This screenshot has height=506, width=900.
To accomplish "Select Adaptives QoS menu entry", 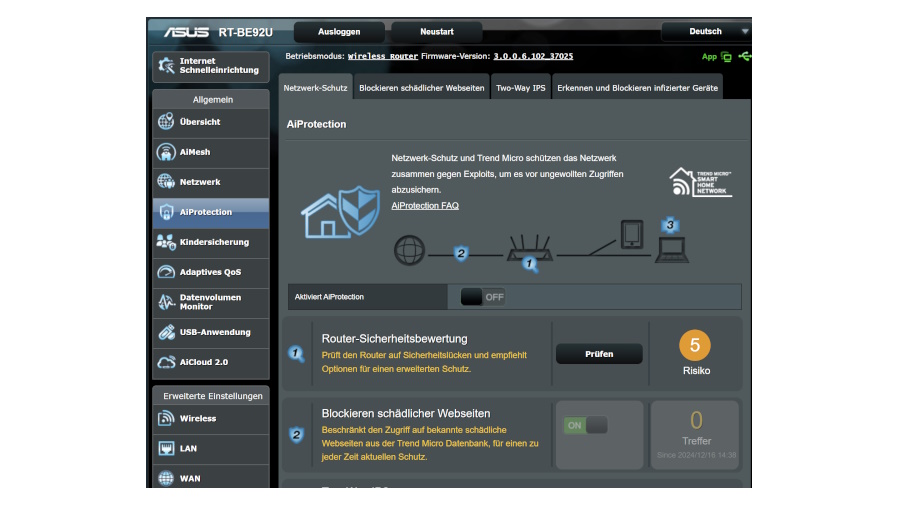I will pyautogui.click(x=211, y=272).
